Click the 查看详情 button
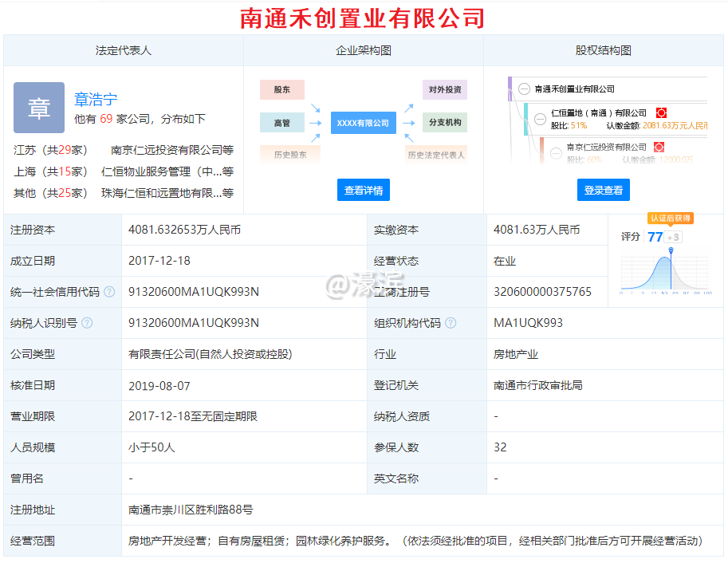 pos(363,188)
